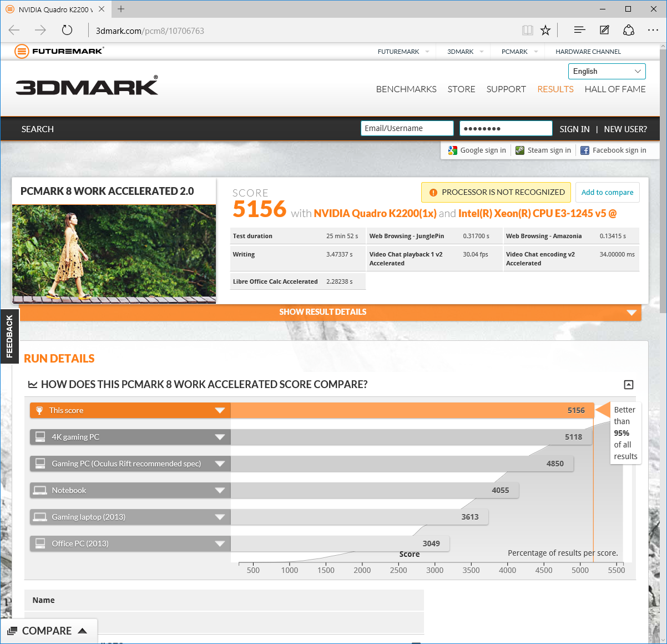
Task: Sign in with Google icon
Action: (x=453, y=150)
